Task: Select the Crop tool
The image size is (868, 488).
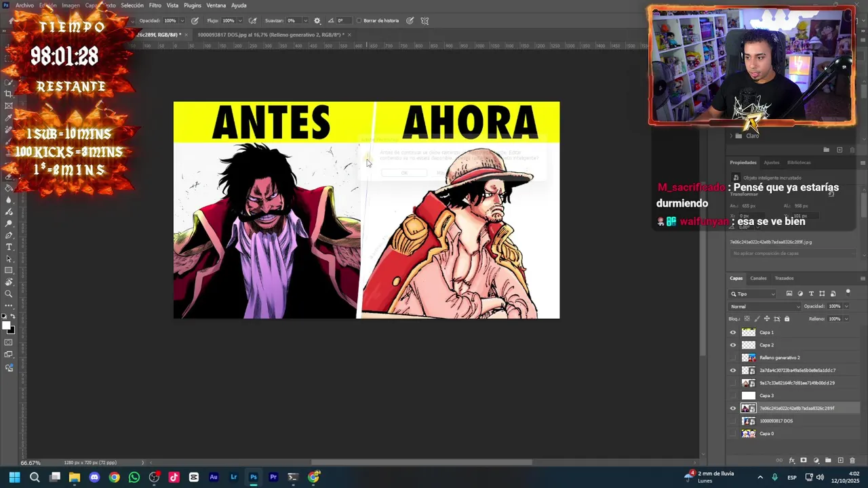Action: click(9, 94)
